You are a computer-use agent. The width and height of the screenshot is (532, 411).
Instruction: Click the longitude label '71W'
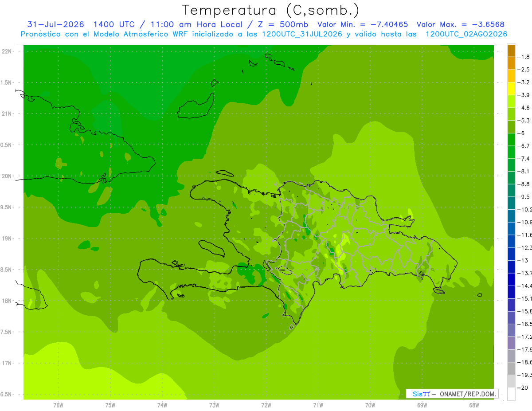tap(318, 405)
